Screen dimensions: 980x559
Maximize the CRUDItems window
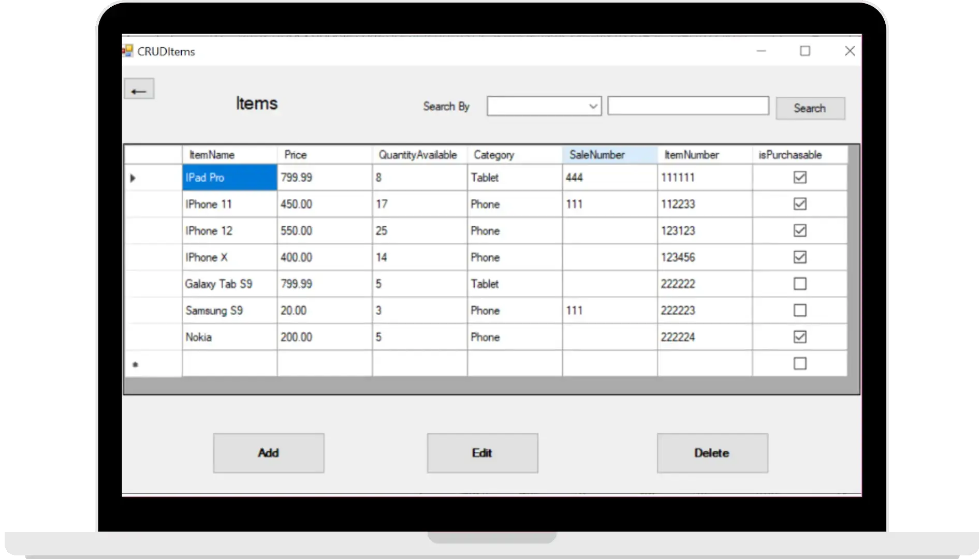tap(805, 51)
